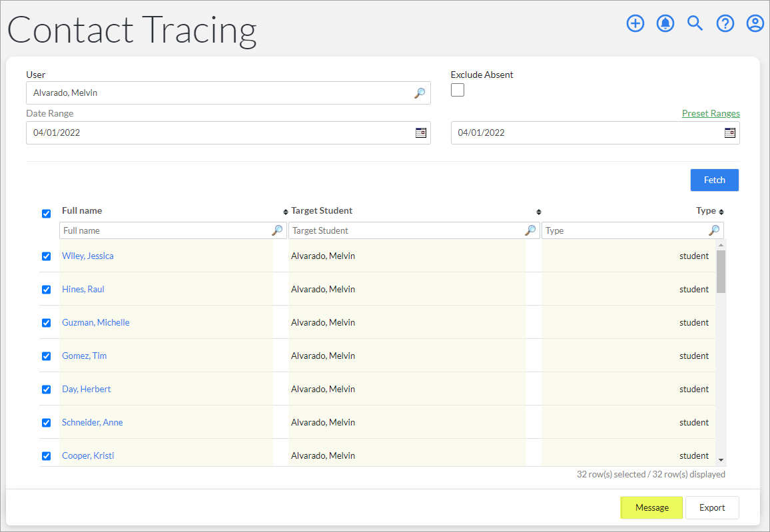Click the end date range field

click(595, 133)
